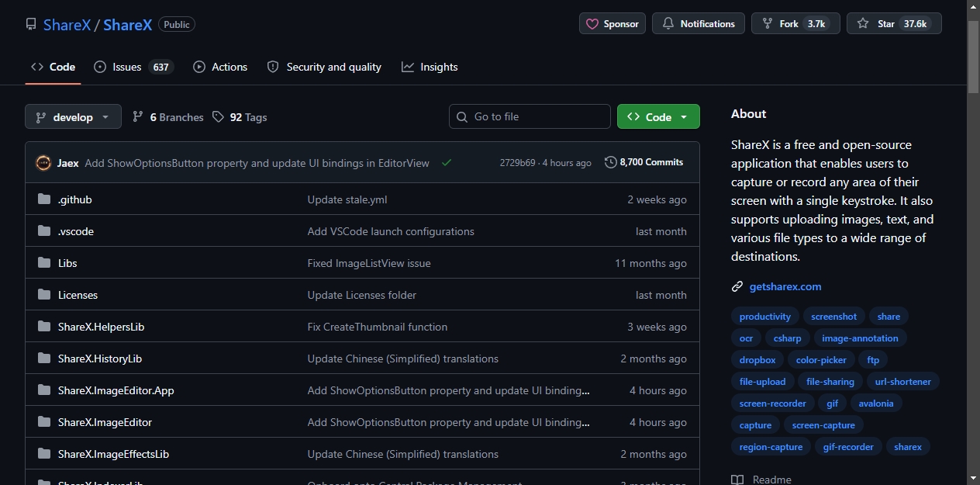The width and height of the screenshot is (980, 485).
Task: Select the ocr topic tag
Action: (747, 338)
